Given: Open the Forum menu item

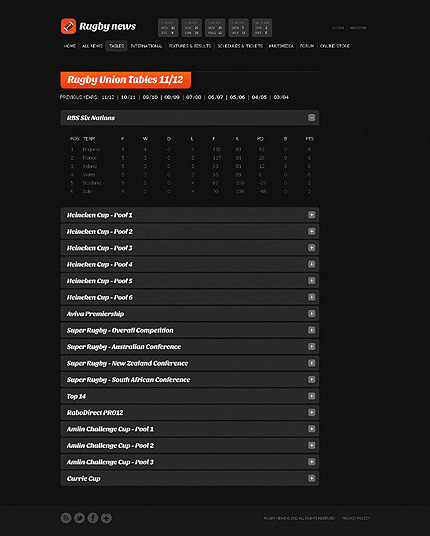Looking at the screenshot, I should [307, 46].
